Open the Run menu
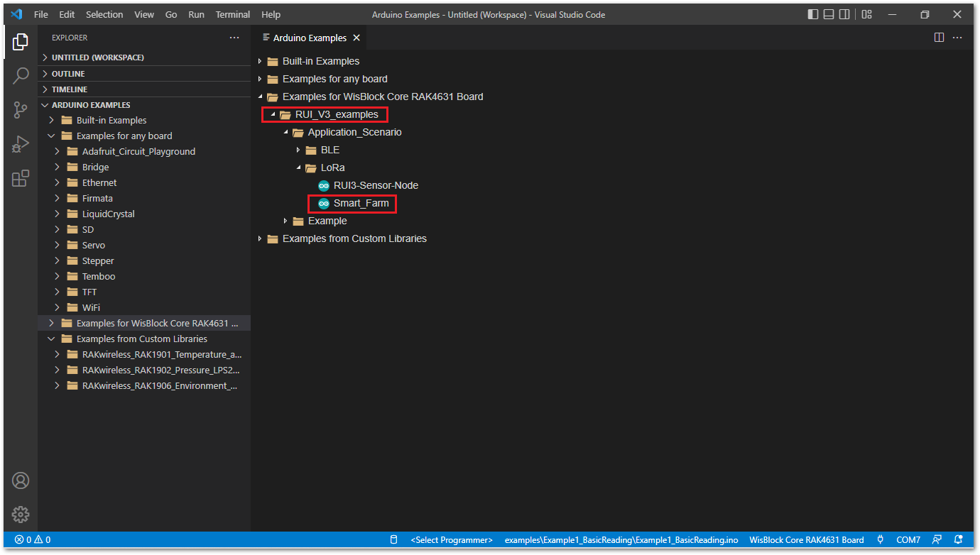 click(x=197, y=14)
